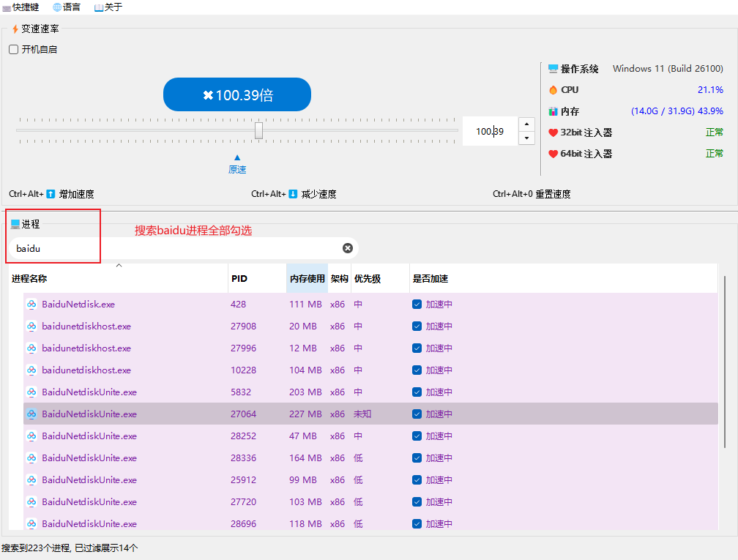This screenshot has height=560, width=738.
Task: Sort by 架构 column header
Action: tap(340, 279)
